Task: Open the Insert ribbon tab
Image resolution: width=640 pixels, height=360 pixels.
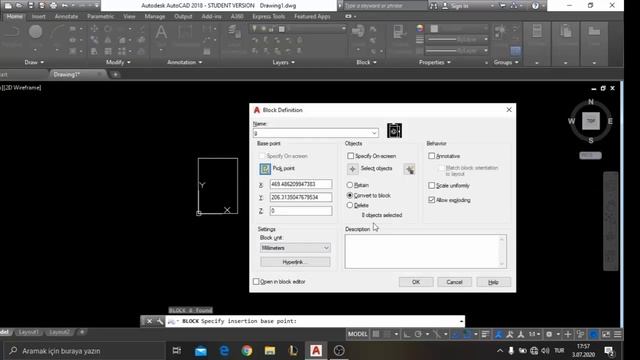Action: pos(39,16)
